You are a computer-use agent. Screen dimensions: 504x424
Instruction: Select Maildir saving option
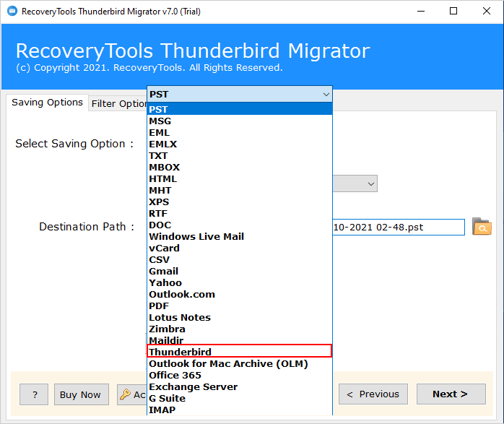point(240,340)
